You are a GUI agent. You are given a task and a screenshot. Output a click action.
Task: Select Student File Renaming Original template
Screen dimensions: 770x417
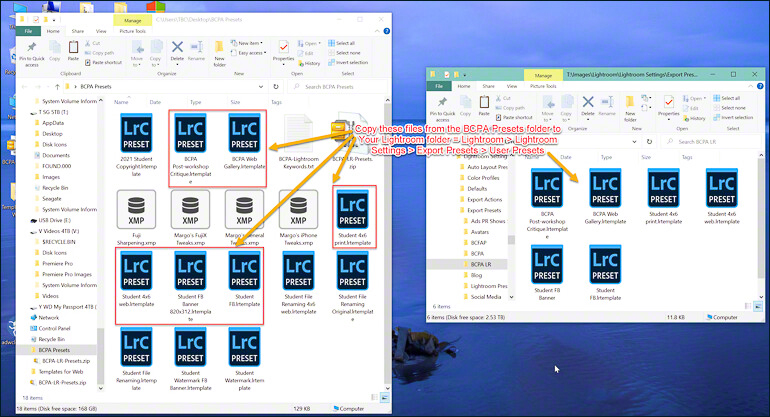pyautogui.click(x=353, y=286)
